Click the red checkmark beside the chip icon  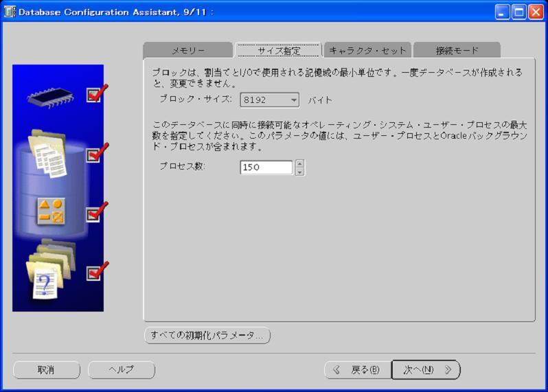[x=96, y=93]
